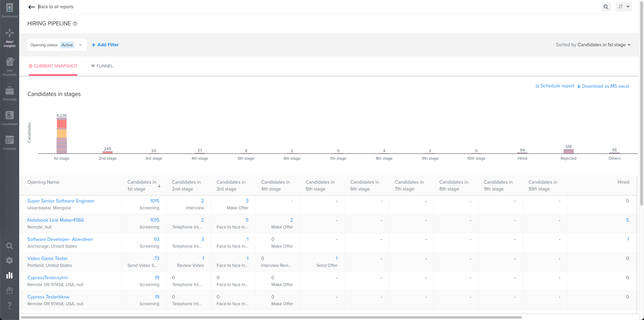Click Add Filter to add a new filter
Viewport: 644px width, 320px height.
[105, 45]
